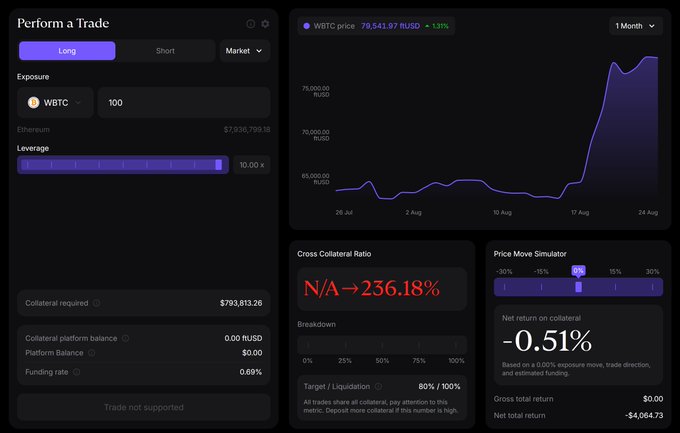Show info for Funding rate

(76, 372)
